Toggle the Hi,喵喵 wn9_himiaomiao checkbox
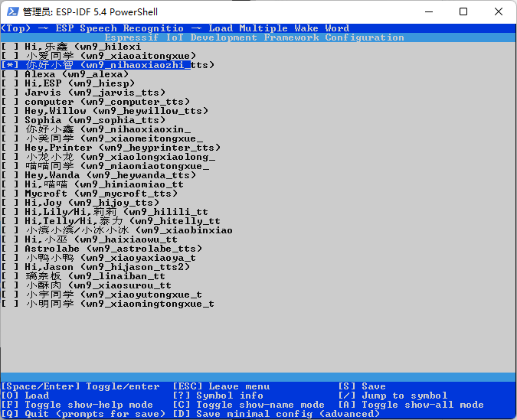 click(9, 184)
